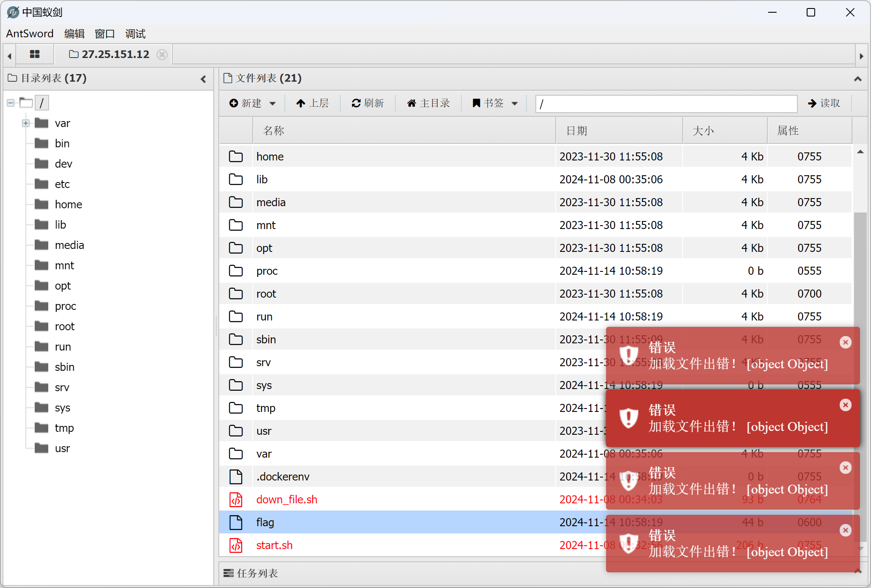Go to 主目录 home directory
The width and height of the screenshot is (871, 588).
(x=428, y=103)
